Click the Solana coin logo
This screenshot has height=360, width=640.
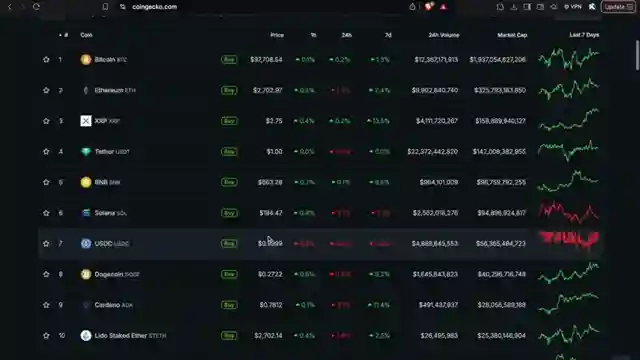point(86,213)
